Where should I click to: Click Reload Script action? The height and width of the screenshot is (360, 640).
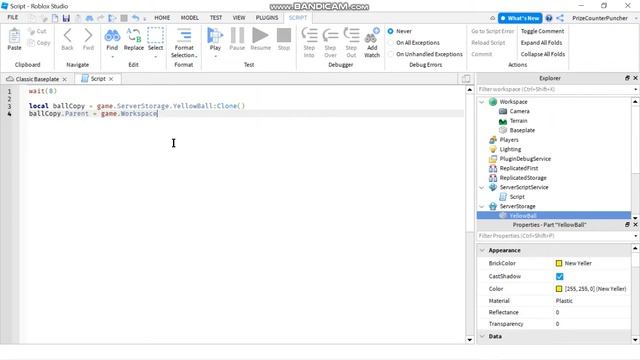488,42
